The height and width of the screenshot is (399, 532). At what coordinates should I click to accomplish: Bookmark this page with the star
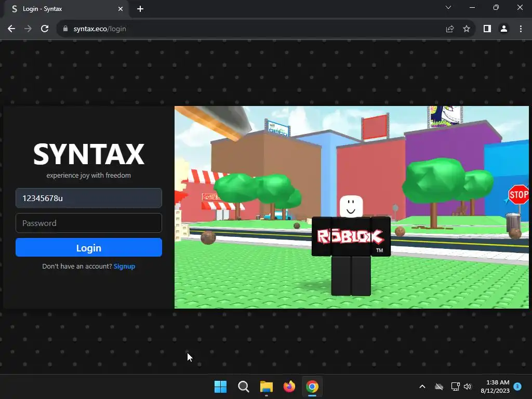(467, 29)
